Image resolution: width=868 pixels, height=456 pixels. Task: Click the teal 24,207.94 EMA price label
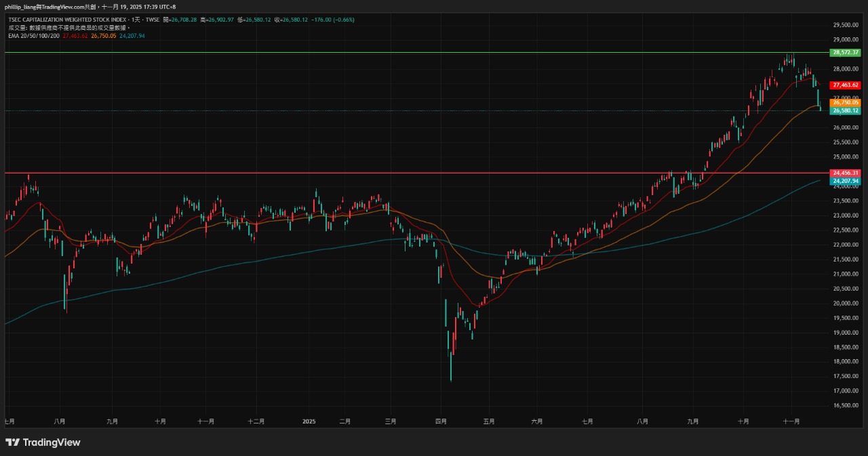coord(845,181)
